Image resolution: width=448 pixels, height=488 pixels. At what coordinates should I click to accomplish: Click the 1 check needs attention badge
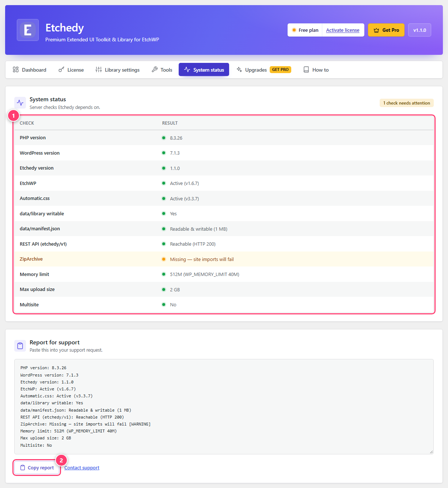tap(407, 103)
